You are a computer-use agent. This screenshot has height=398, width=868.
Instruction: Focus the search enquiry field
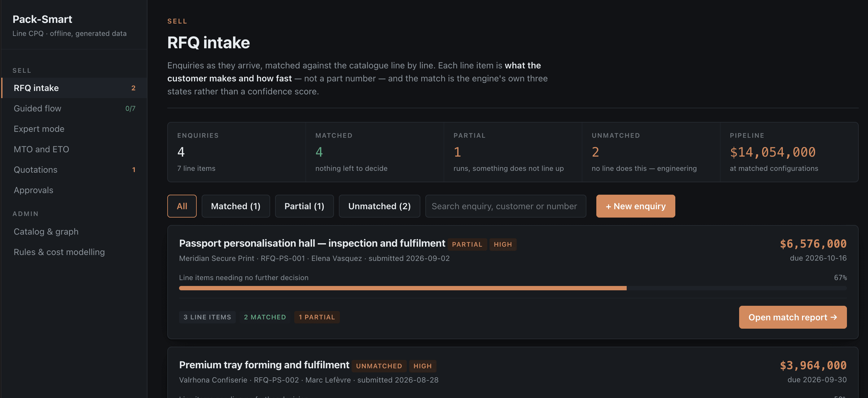[x=506, y=206]
